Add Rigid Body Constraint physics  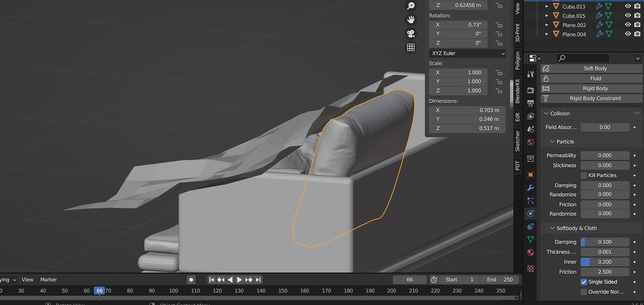pyautogui.click(x=591, y=98)
